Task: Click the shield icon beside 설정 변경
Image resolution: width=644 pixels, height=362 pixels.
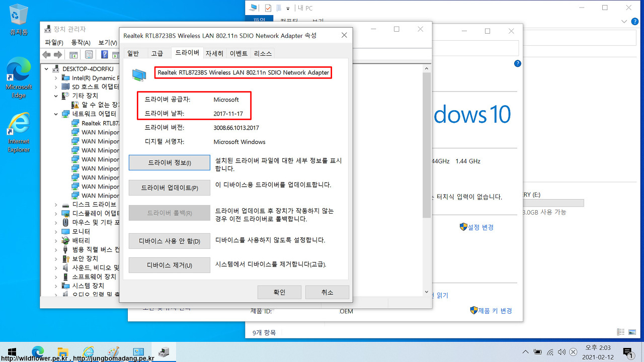Action: [x=463, y=227]
